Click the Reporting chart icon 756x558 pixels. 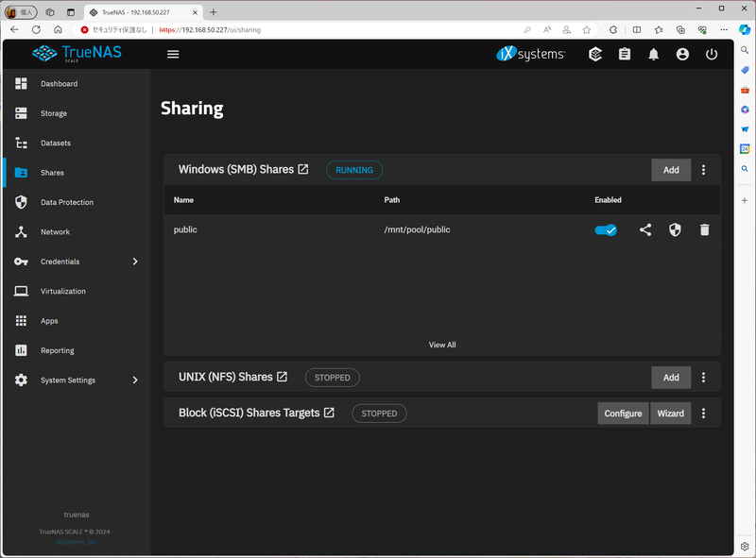point(21,350)
